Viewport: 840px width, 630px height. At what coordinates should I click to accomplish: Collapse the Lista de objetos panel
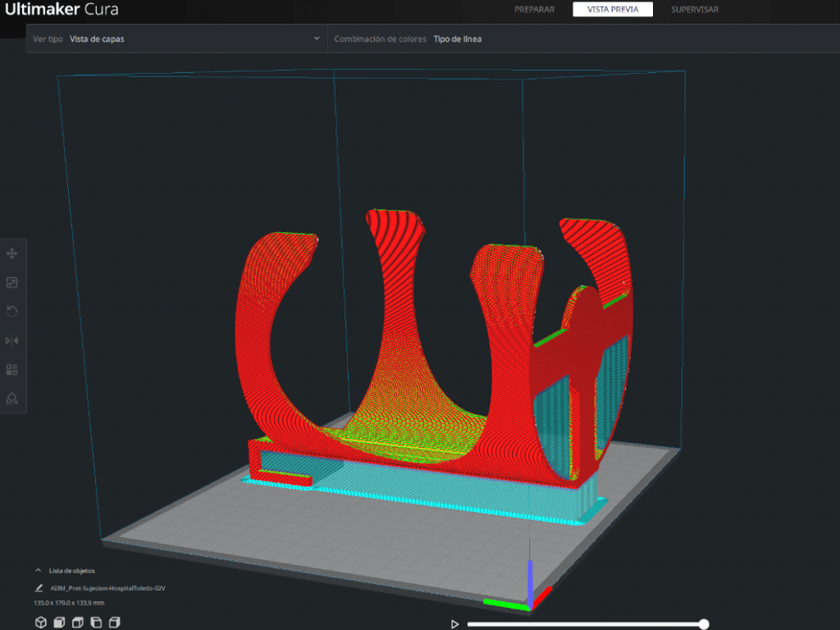pyautogui.click(x=38, y=571)
